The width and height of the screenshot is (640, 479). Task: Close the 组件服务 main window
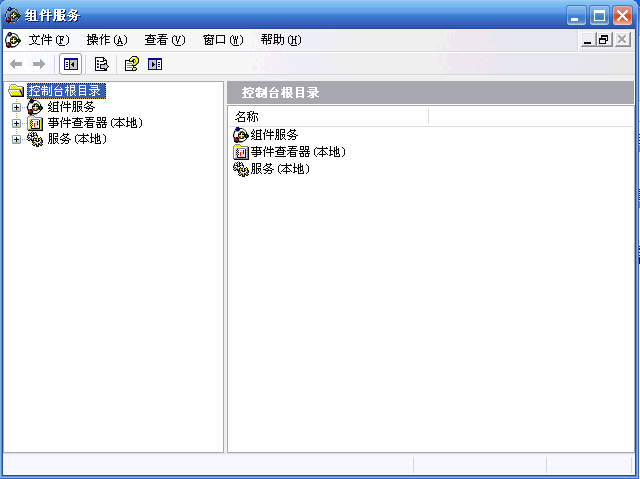(622, 16)
